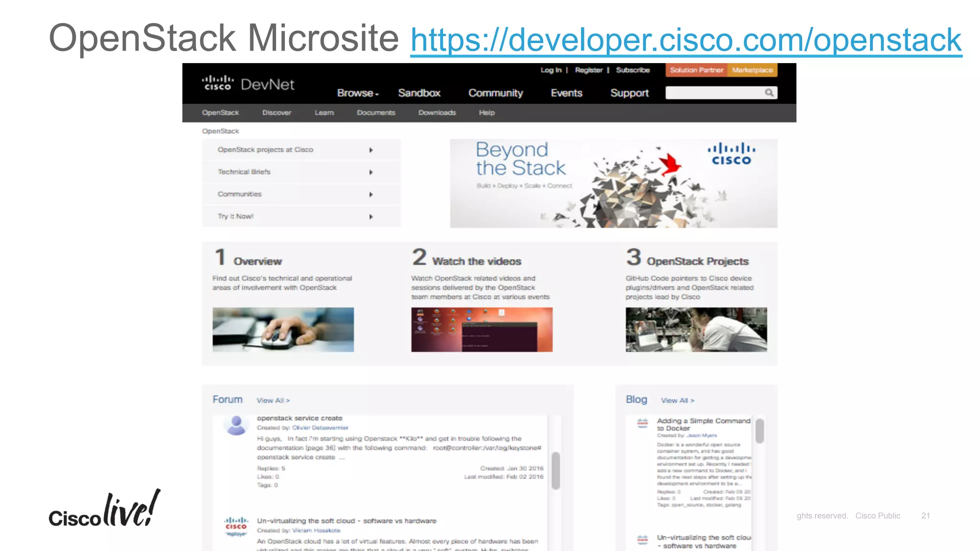Select the OpenStack sub-navigation tab

click(x=220, y=113)
